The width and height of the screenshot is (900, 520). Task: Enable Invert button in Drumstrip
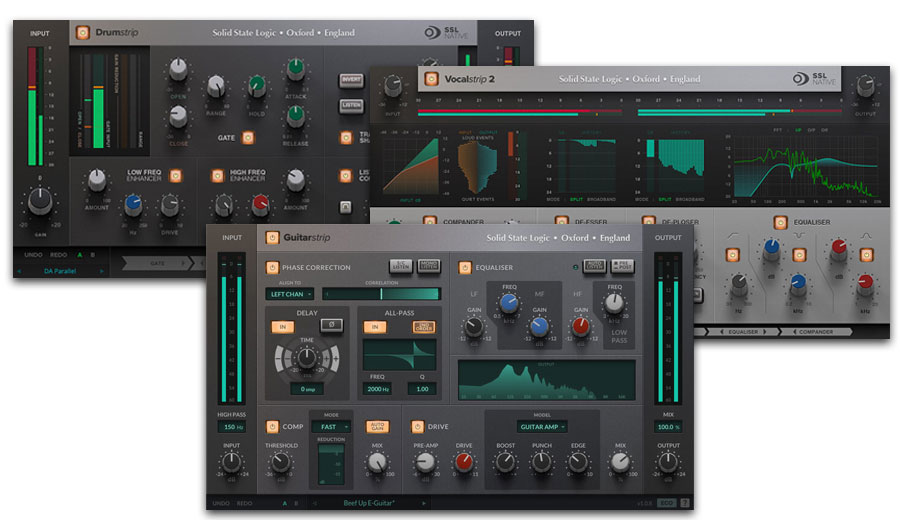[x=351, y=80]
